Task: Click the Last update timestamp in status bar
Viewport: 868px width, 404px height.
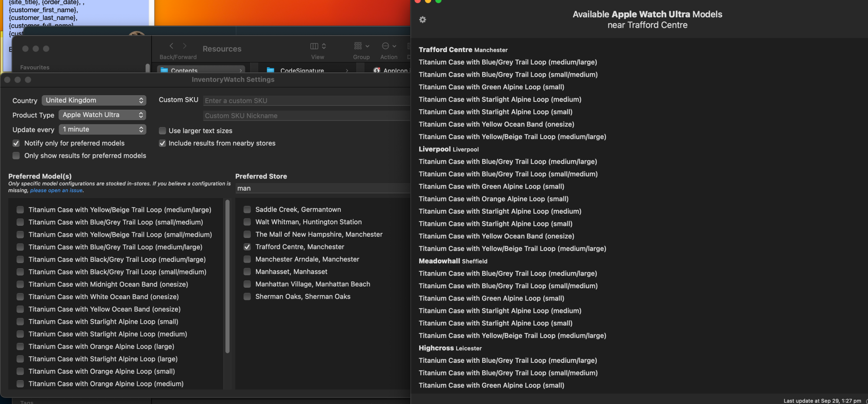Action: click(x=822, y=401)
